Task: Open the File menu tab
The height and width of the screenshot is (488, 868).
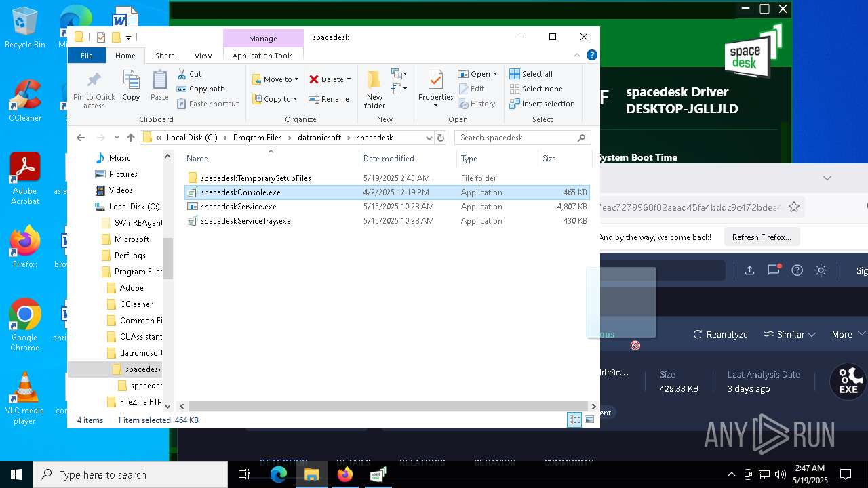Action: tap(87, 56)
